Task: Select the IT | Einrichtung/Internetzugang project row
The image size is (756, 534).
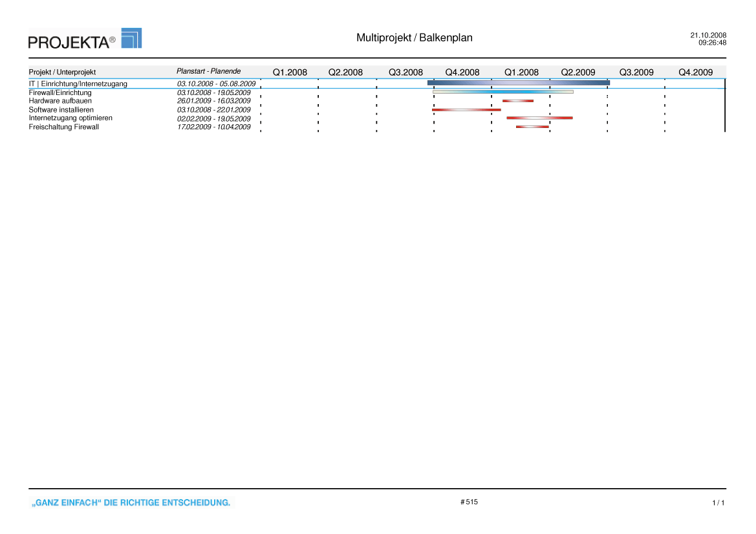Action: pos(78,84)
